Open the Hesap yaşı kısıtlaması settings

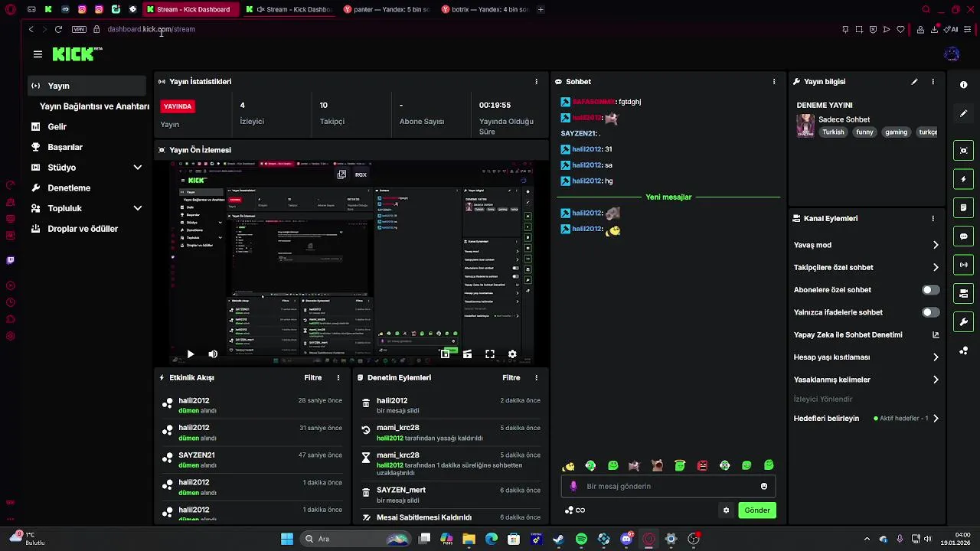[865, 357]
